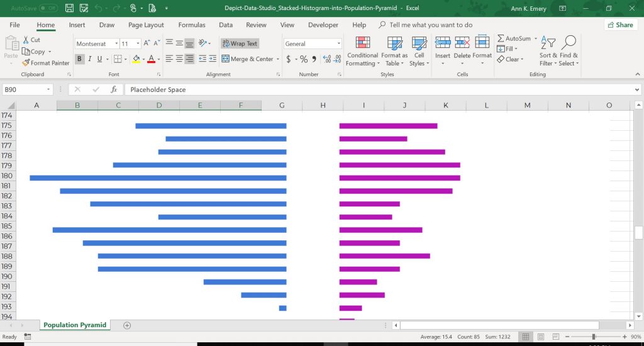The width and height of the screenshot is (644, 346).
Task: Open the Insert ribbon tab
Action: pyautogui.click(x=77, y=25)
